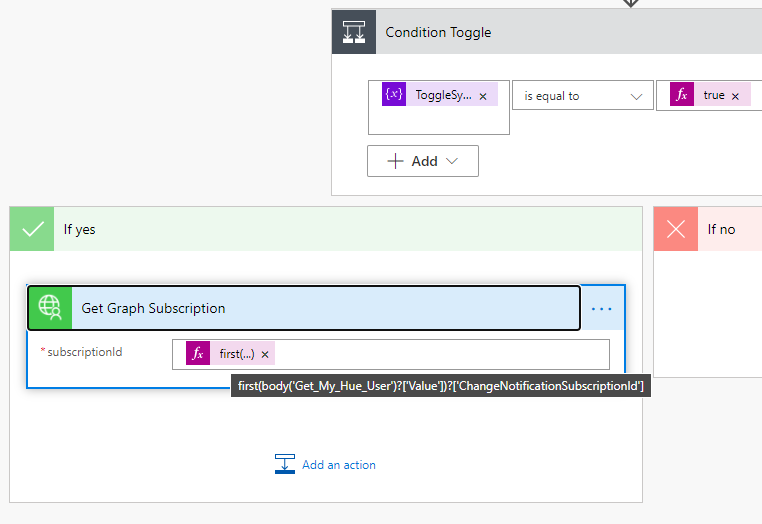This screenshot has width=762, height=524.
Task: Remove the ToggleSy variable token
Action: pos(483,96)
